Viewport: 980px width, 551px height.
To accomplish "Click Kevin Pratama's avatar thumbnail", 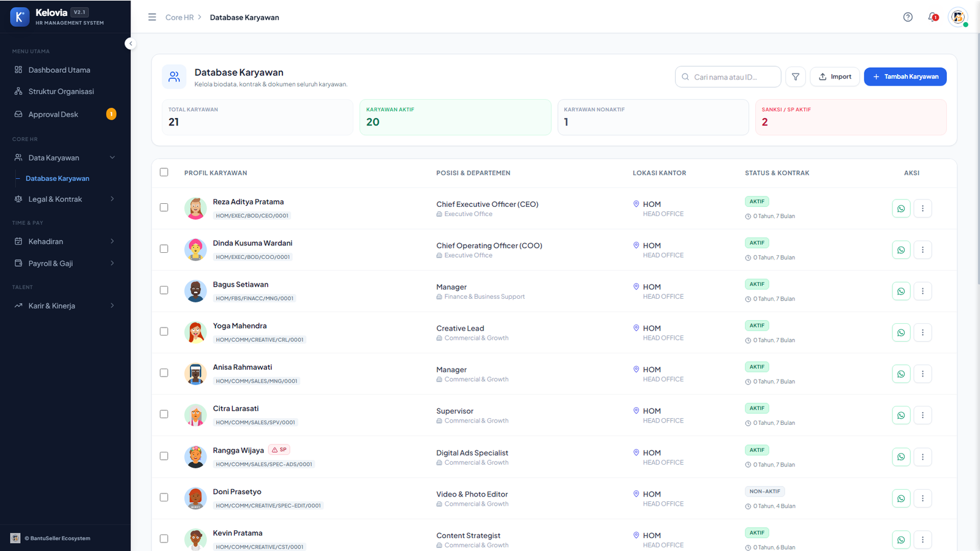I will tap(195, 539).
